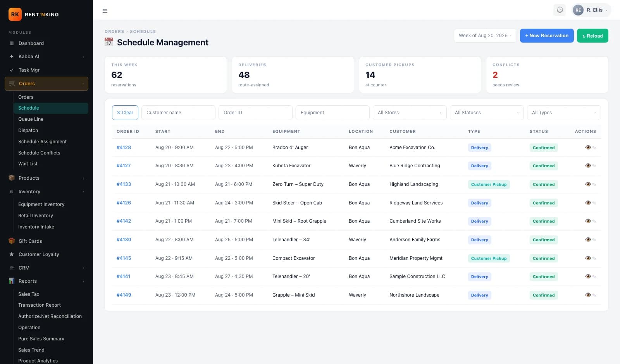The image size is (620, 364).
Task: Click the RE user avatar
Action: 578,10
